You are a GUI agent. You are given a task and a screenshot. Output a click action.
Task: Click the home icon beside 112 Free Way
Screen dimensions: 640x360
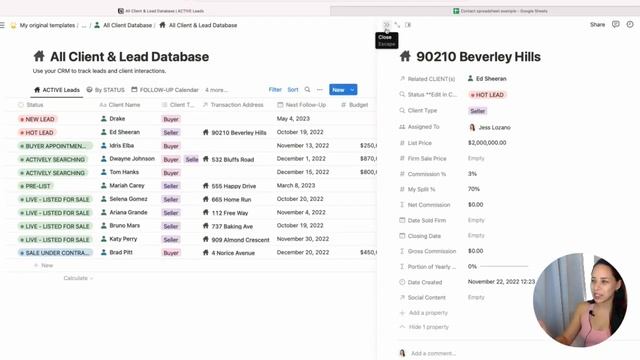(x=206, y=213)
